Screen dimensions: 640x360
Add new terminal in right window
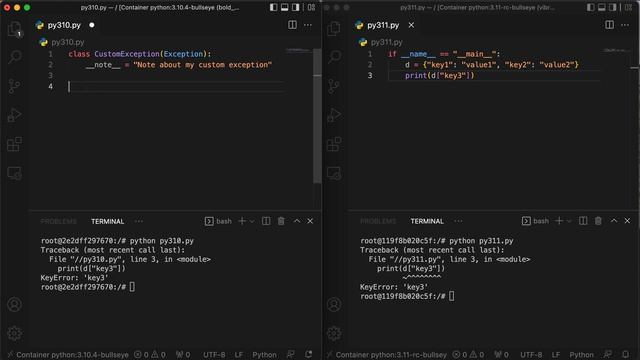click(x=559, y=221)
